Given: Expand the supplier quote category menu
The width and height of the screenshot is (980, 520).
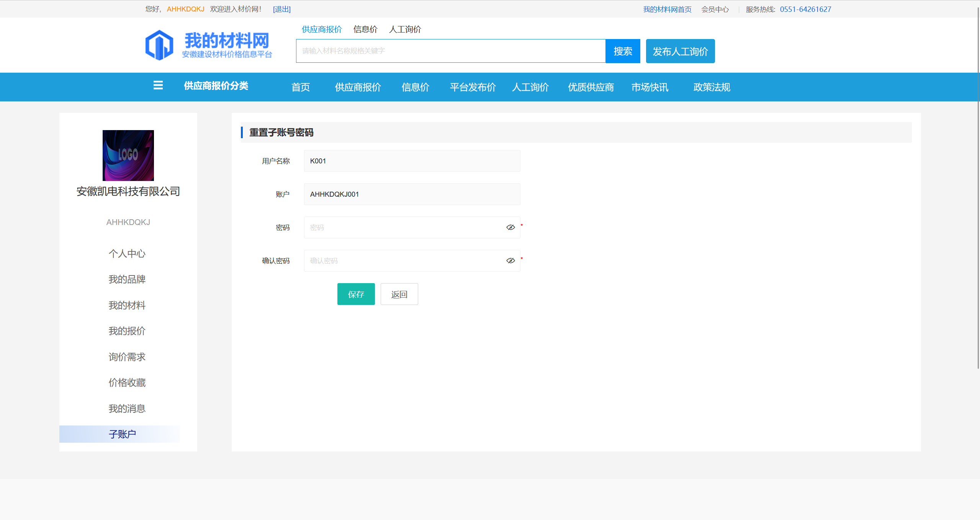Looking at the screenshot, I should pos(216,86).
